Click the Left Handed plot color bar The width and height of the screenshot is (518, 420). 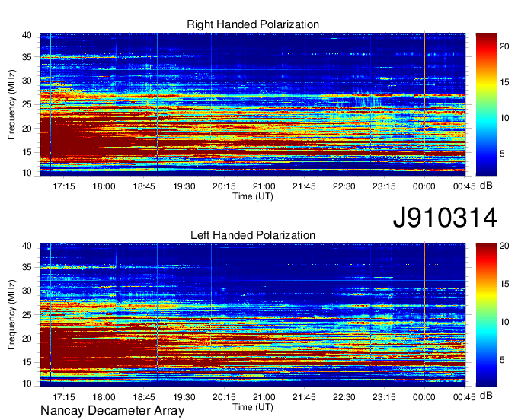coord(486,315)
